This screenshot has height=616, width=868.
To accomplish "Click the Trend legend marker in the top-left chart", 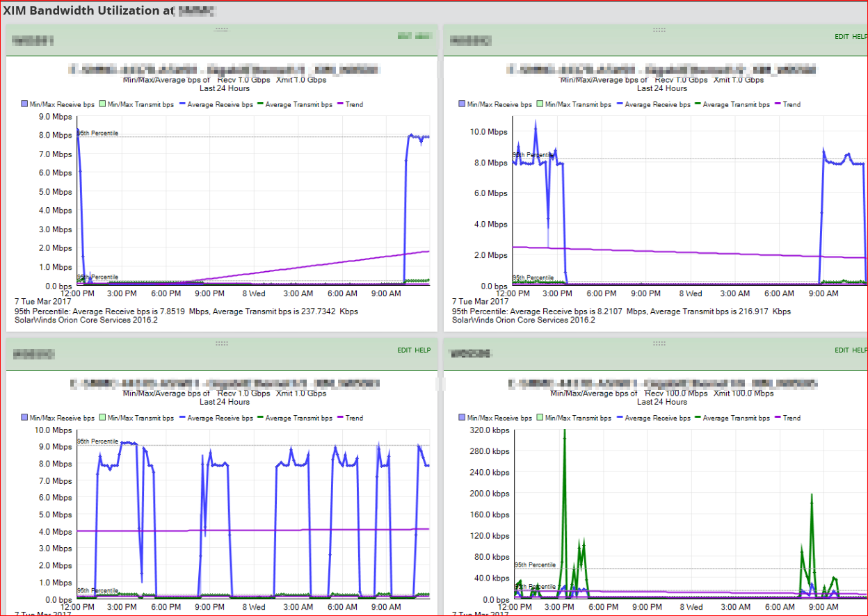I will (340, 104).
